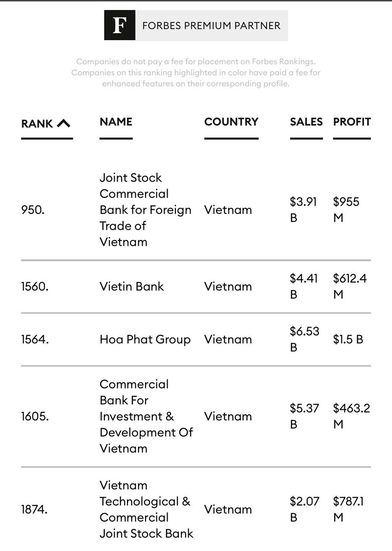Click the Forbes F logo icon

[x=119, y=25]
